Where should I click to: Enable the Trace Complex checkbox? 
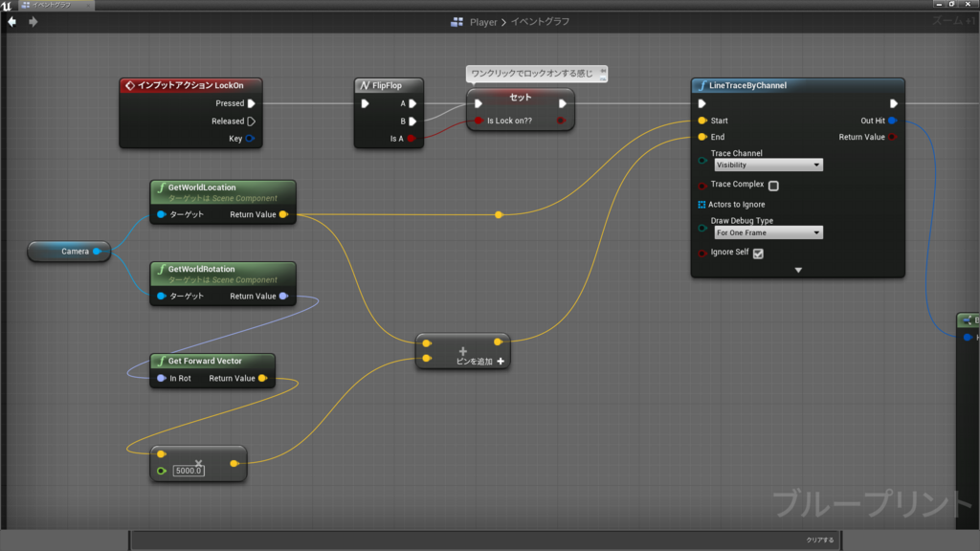[773, 186]
